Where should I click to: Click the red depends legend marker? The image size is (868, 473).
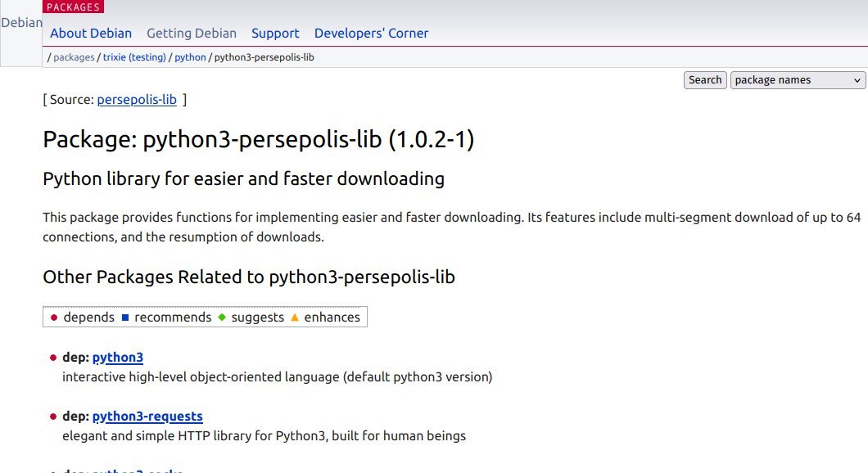[54, 318]
